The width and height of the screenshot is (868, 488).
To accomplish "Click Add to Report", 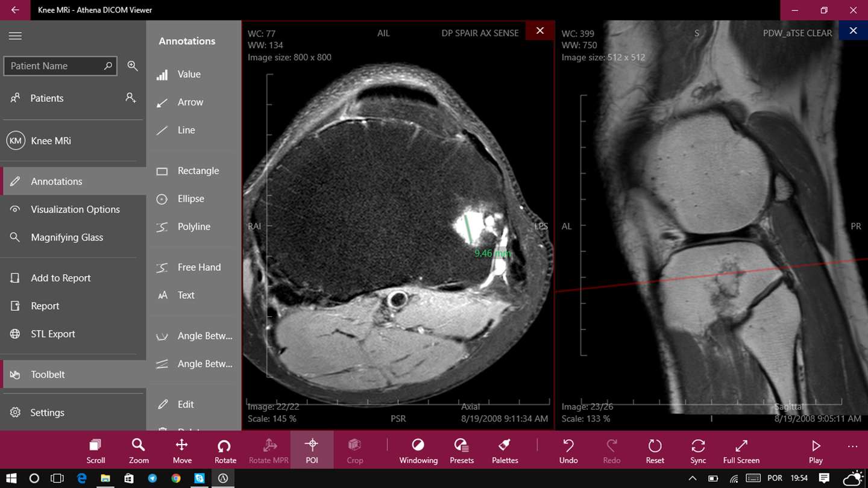I will (x=73, y=278).
